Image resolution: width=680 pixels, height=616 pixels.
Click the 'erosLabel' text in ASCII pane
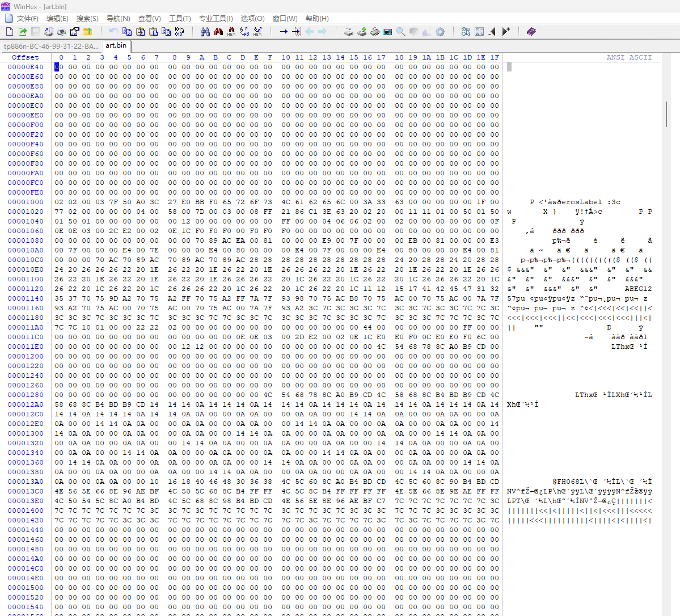581,202
